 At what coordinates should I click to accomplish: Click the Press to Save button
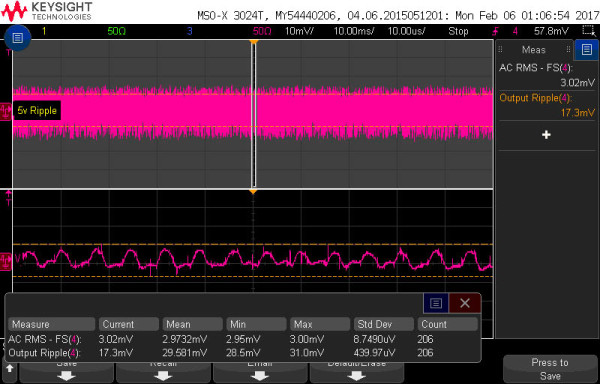[x=550, y=369]
